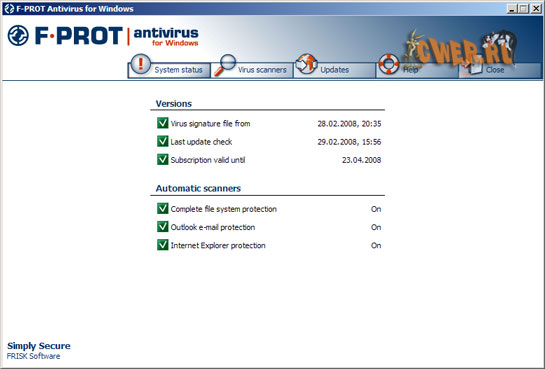The width and height of the screenshot is (545, 369).
Task: Click the Versions section heading
Action: (174, 104)
